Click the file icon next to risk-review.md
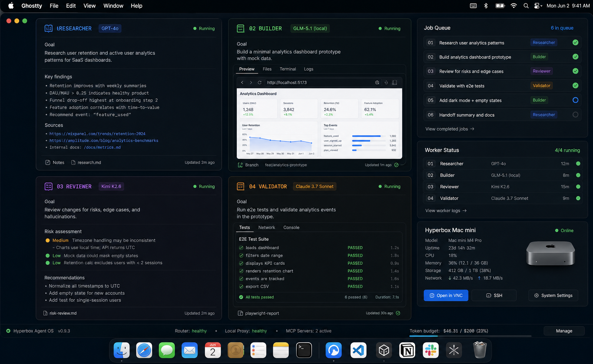593x364 pixels. coord(46,313)
